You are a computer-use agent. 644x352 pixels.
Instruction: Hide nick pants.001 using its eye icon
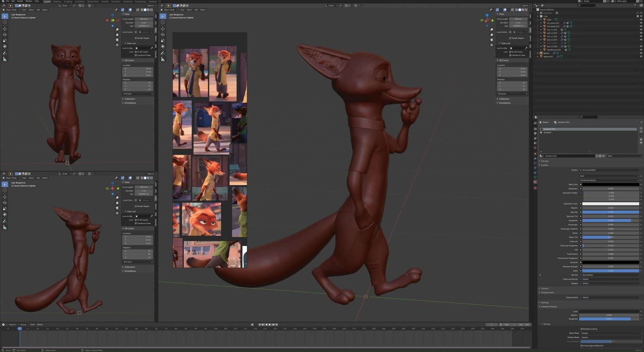pyautogui.click(x=641, y=23)
